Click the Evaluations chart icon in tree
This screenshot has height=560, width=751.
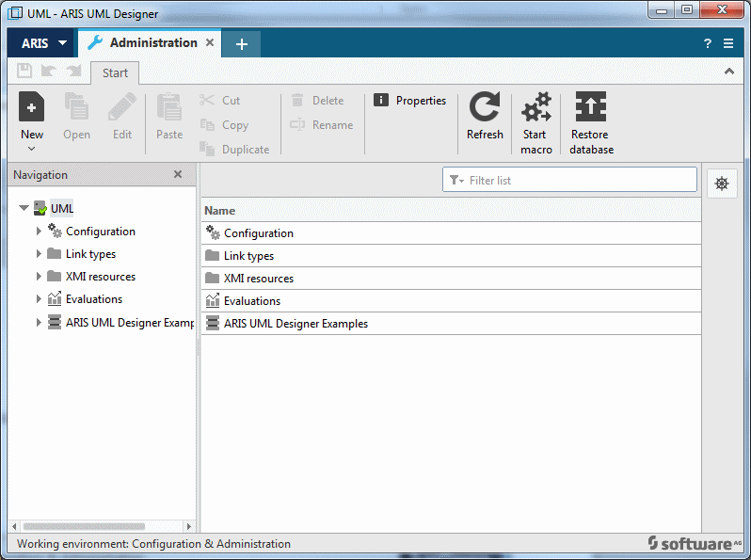[x=55, y=298]
